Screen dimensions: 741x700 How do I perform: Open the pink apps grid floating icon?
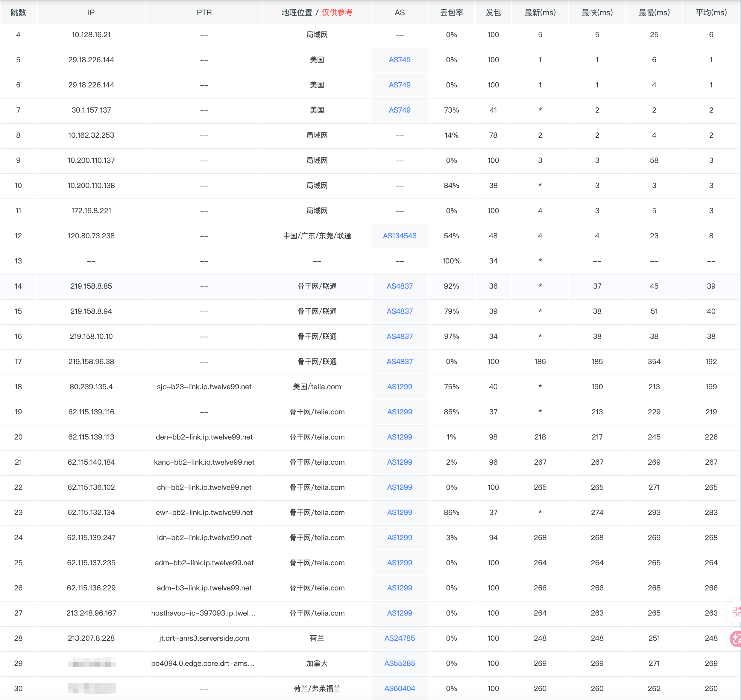click(x=736, y=611)
